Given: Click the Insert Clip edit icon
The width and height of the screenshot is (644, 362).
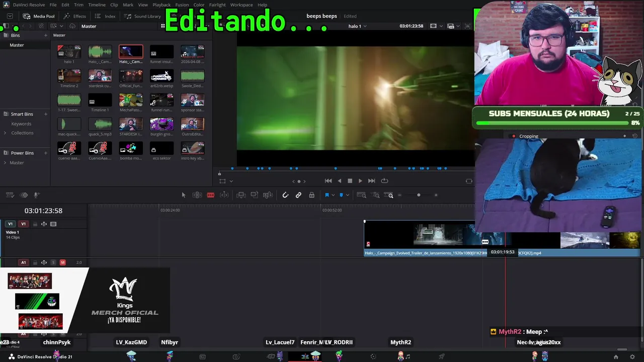Looking at the screenshot, I should (x=241, y=195).
